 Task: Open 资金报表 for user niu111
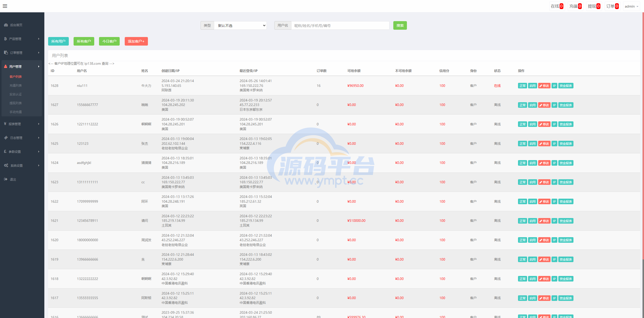click(x=566, y=86)
